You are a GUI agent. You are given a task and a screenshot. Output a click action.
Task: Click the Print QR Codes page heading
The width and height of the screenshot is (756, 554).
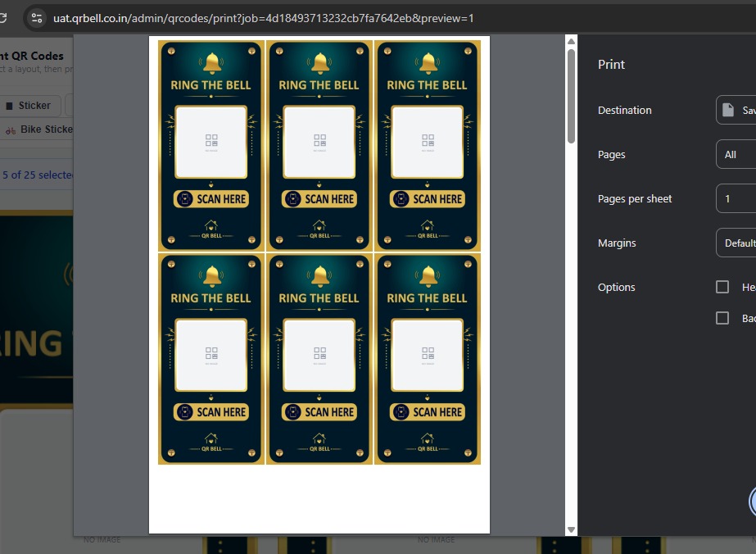(32, 56)
